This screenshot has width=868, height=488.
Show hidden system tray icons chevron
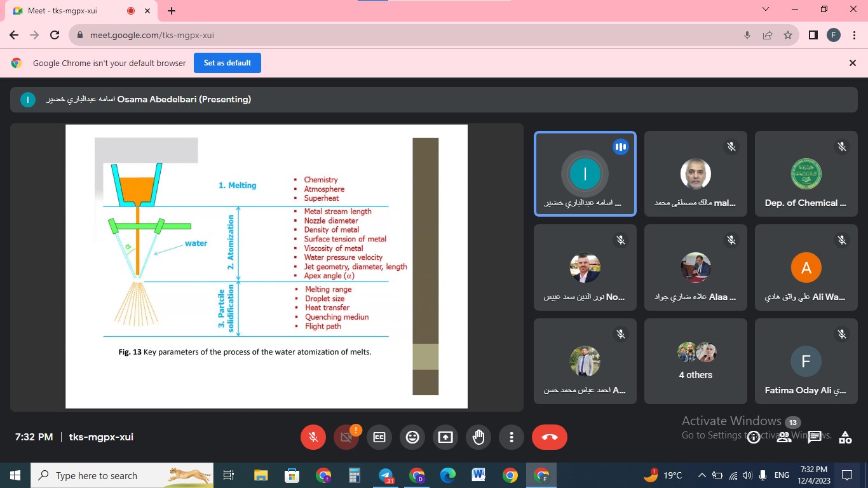pos(702,475)
